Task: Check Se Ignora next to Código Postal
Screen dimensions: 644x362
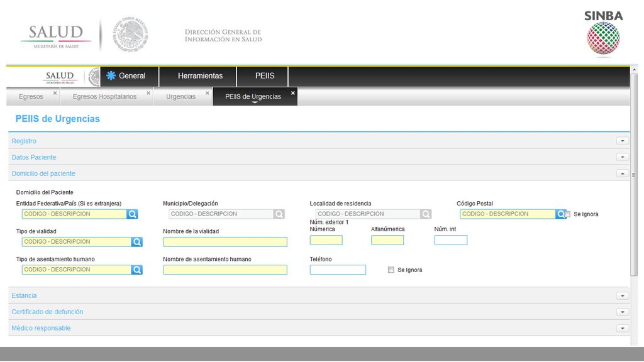Action: pyautogui.click(x=568, y=214)
